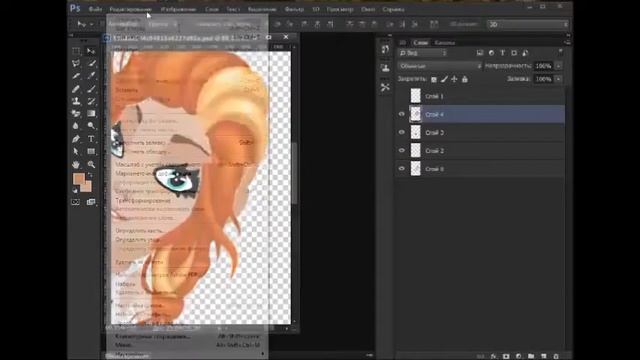640x360 pixels.
Task: Select the Gradient tool
Action: click(x=91, y=113)
